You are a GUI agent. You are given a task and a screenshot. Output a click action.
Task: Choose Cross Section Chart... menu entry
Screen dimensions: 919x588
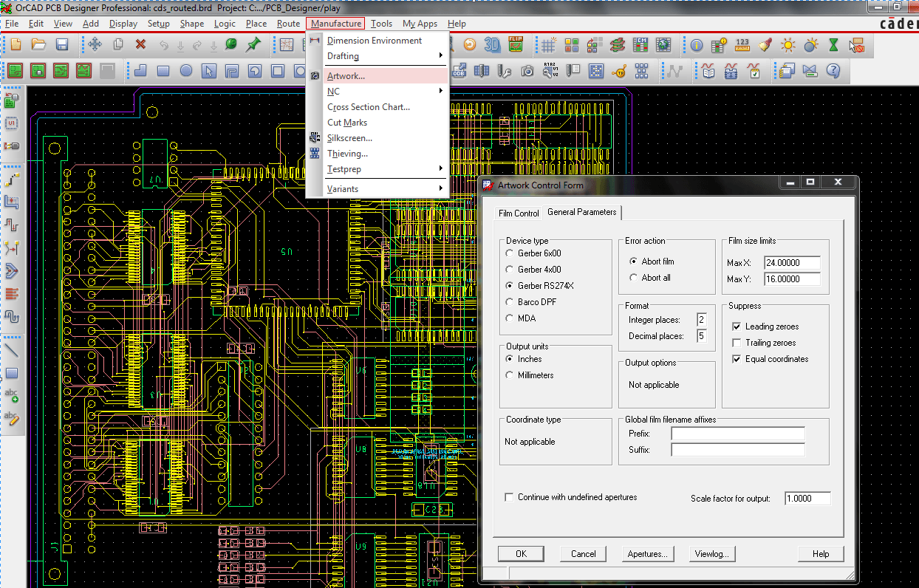377,107
